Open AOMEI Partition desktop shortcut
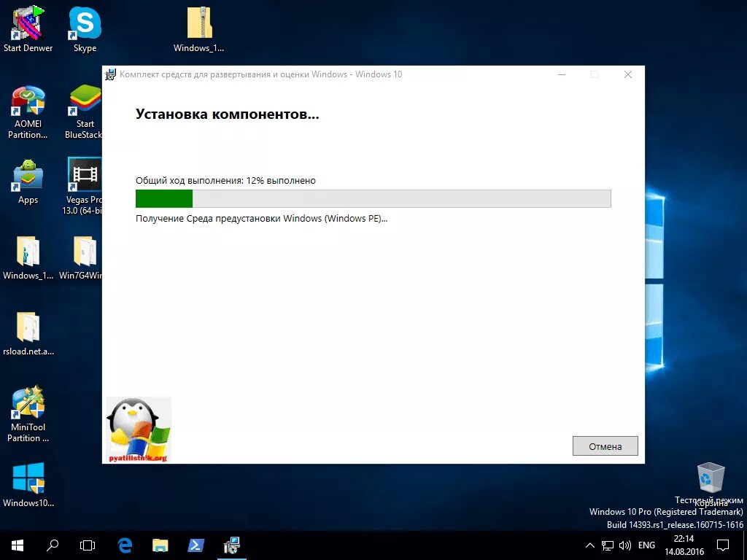747x560 pixels. [28, 112]
